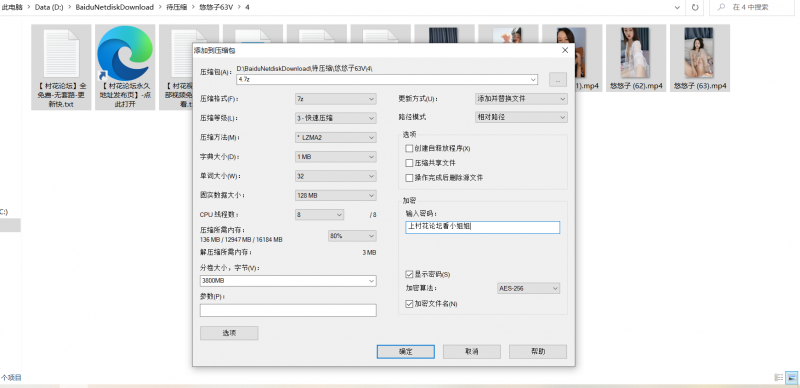Expand the AES-256 encryption method dropdown

tap(529, 288)
